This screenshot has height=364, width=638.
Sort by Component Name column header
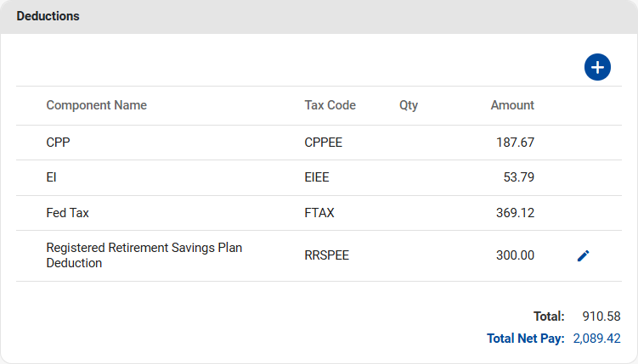(96, 105)
